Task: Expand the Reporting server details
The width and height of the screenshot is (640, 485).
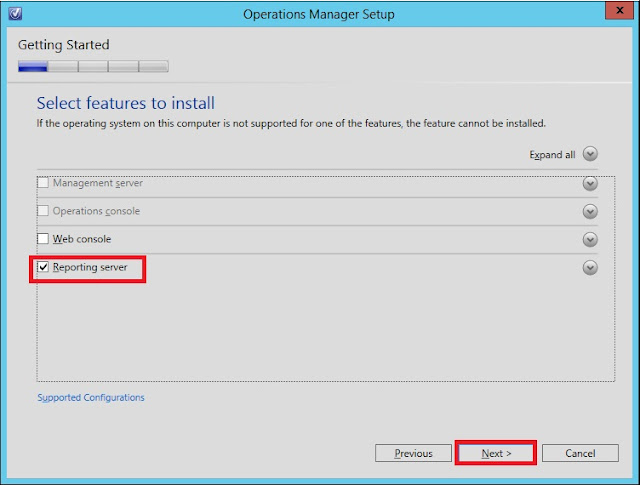Action: [x=590, y=268]
